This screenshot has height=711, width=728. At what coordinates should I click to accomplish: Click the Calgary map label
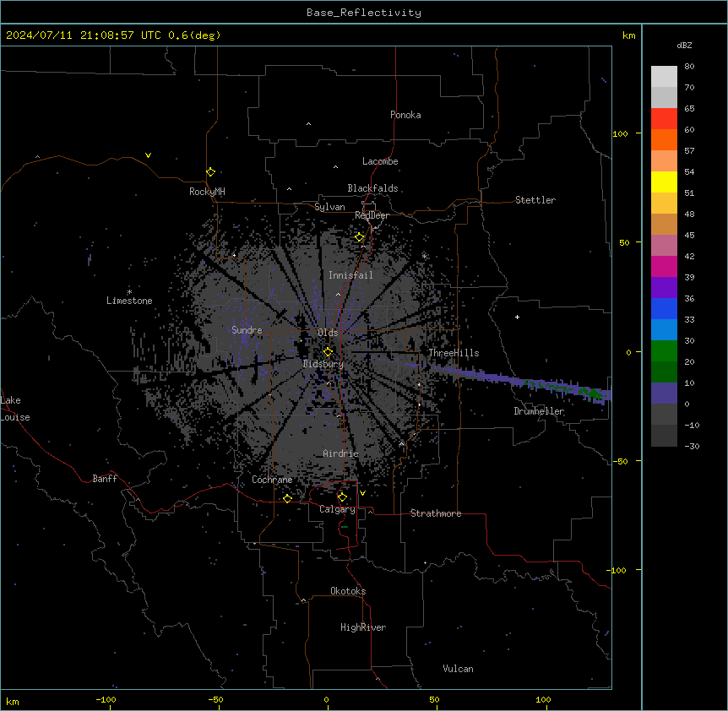click(337, 509)
